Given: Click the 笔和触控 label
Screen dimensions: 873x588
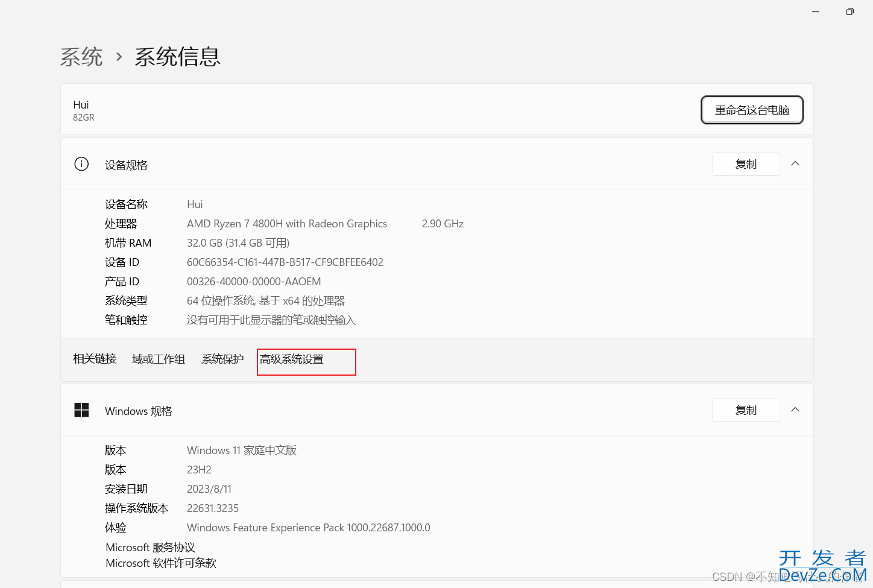Looking at the screenshot, I should 126,320.
